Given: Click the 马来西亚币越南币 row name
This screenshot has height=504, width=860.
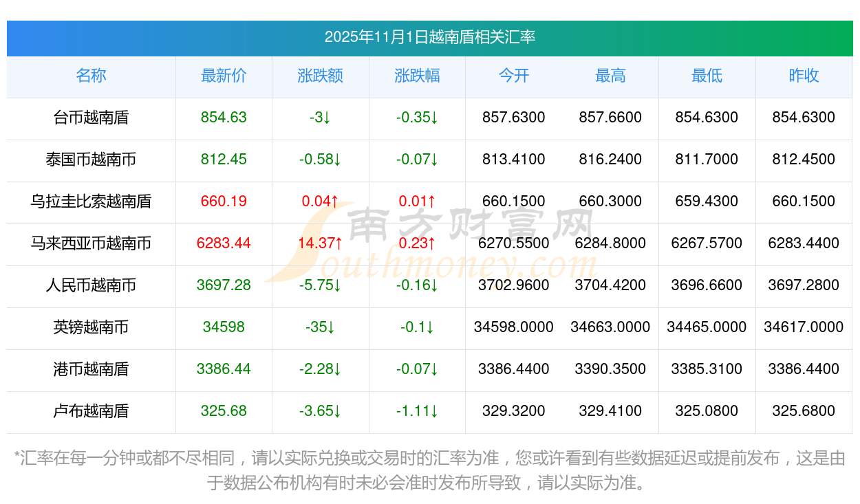Looking at the screenshot, I should tap(91, 243).
